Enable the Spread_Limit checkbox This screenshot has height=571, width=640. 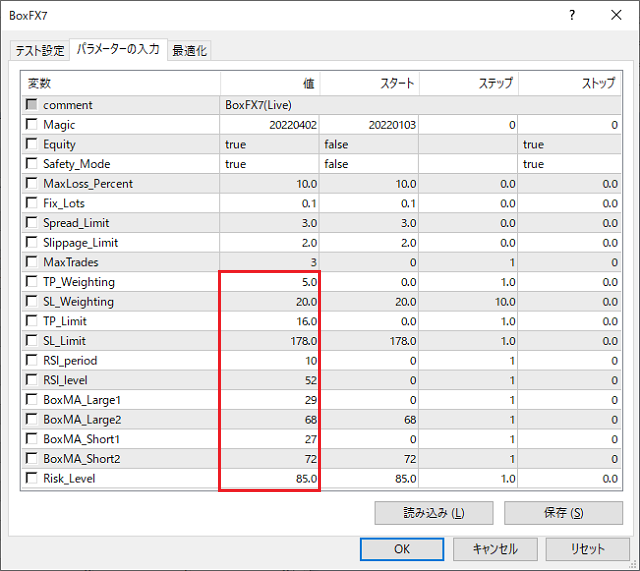point(31,222)
